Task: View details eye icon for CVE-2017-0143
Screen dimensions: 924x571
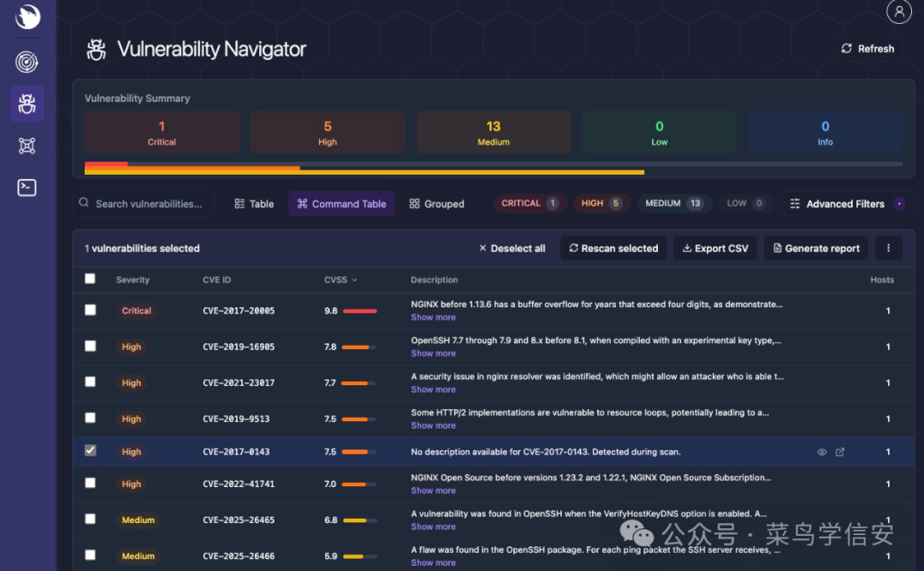Action: 821,452
